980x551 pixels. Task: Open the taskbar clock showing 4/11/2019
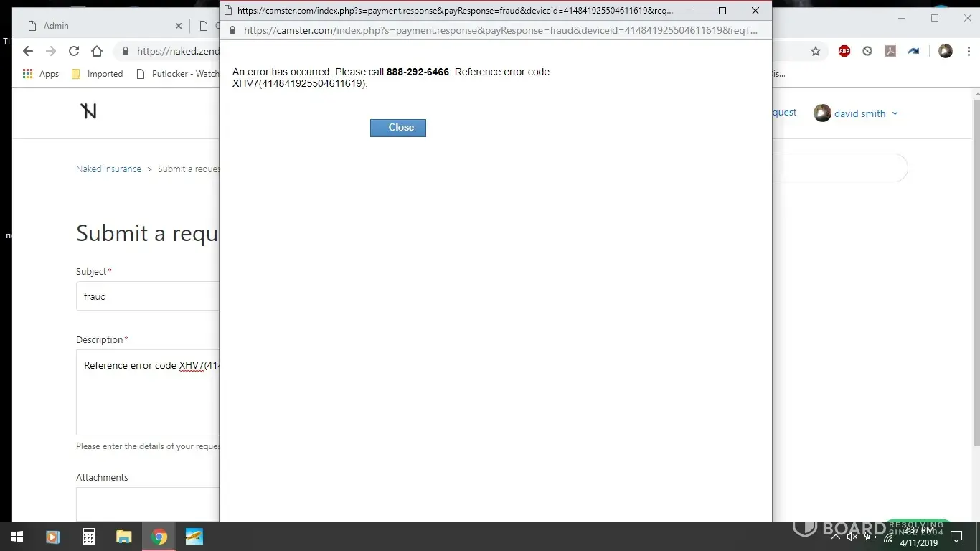coord(919,537)
